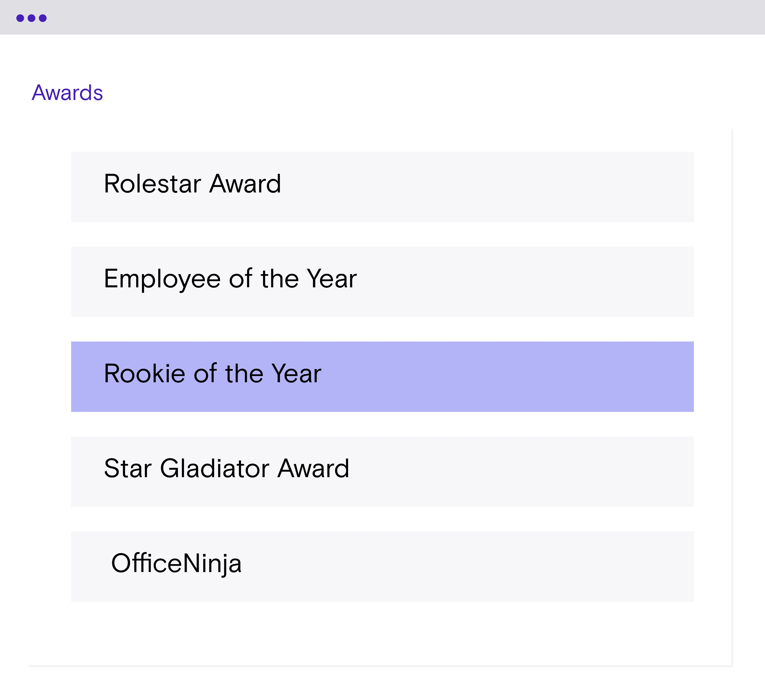Click the 'Star Gladiator Award' text
Image resolution: width=765 pixels, height=700 pixels.
[x=227, y=468]
